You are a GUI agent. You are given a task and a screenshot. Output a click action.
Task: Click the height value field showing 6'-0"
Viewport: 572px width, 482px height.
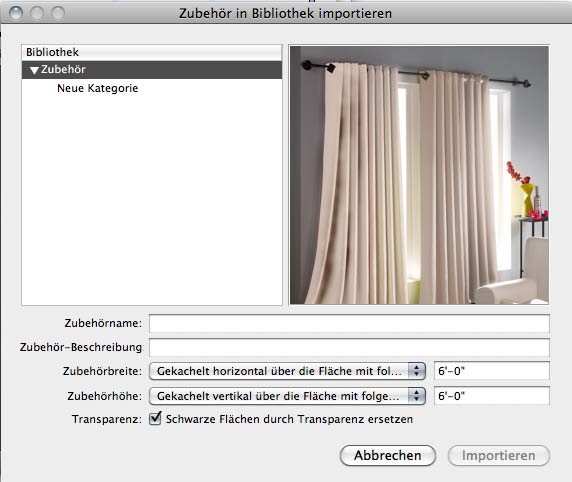pos(492,396)
